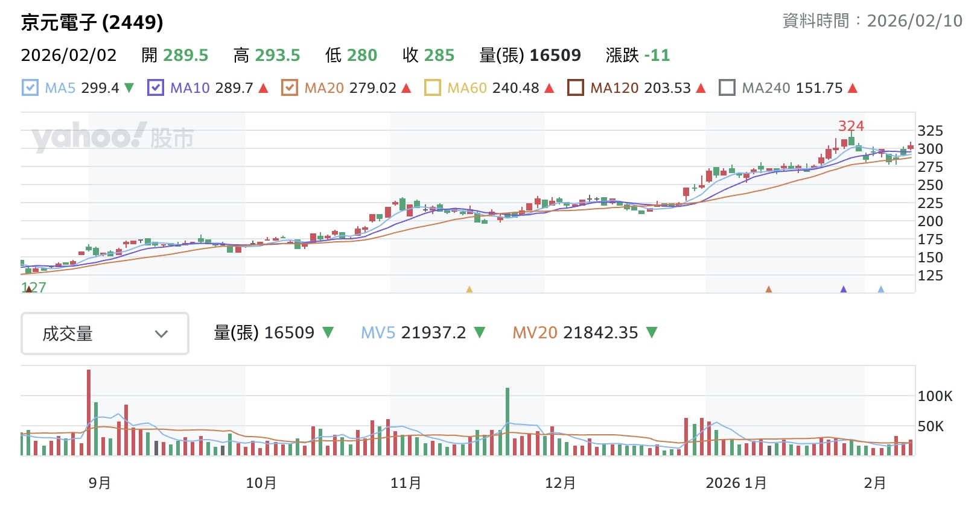
Task: Click the red up arrow beside MA240 value
Action: [x=852, y=88]
